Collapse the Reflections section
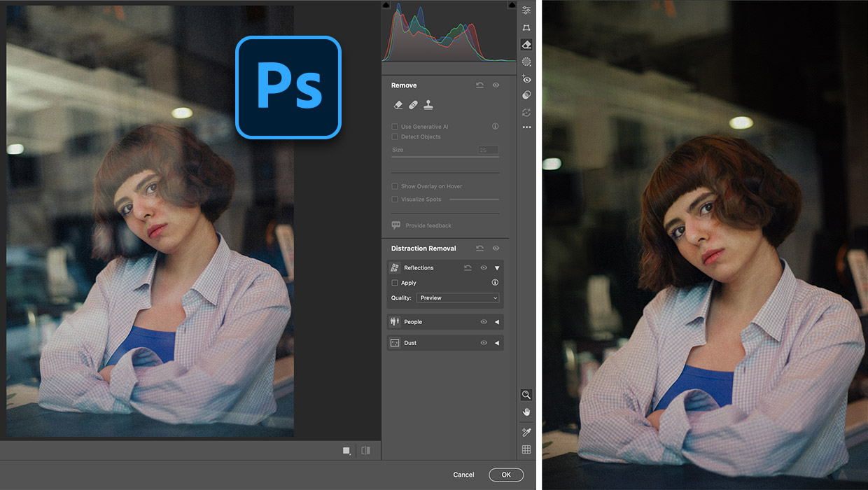The width and height of the screenshot is (868, 490). click(497, 267)
